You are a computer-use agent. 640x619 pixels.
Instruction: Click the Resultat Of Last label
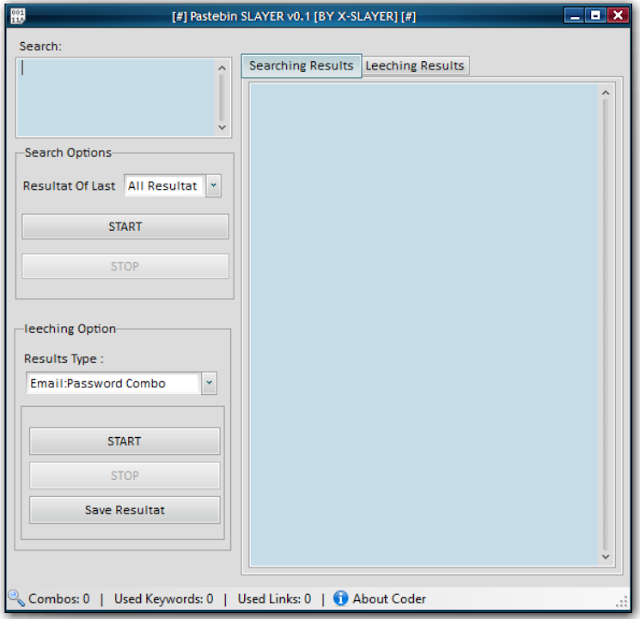point(69,186)
